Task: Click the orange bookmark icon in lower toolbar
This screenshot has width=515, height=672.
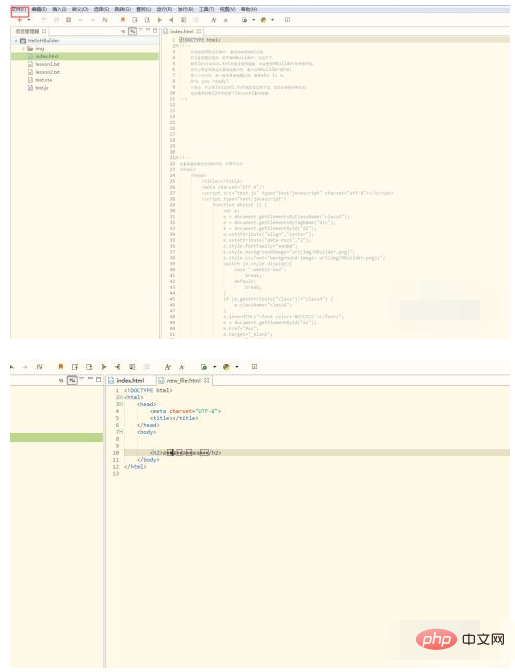Action: 61,367
